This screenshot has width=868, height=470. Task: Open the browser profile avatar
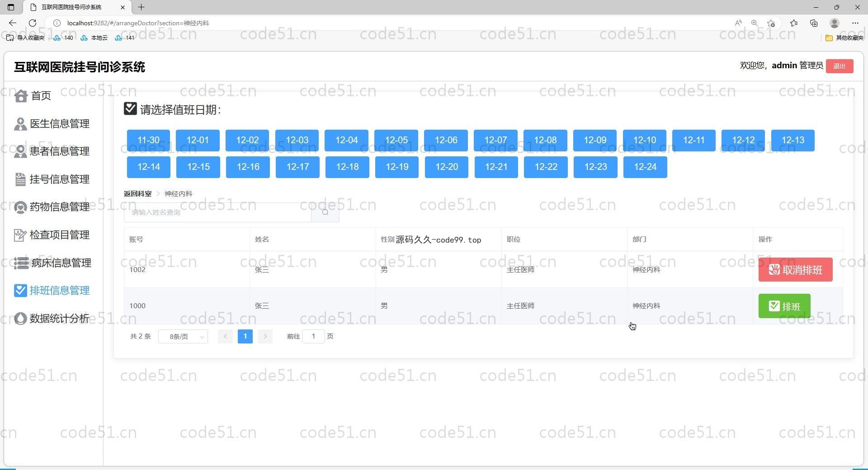(835, 23)
